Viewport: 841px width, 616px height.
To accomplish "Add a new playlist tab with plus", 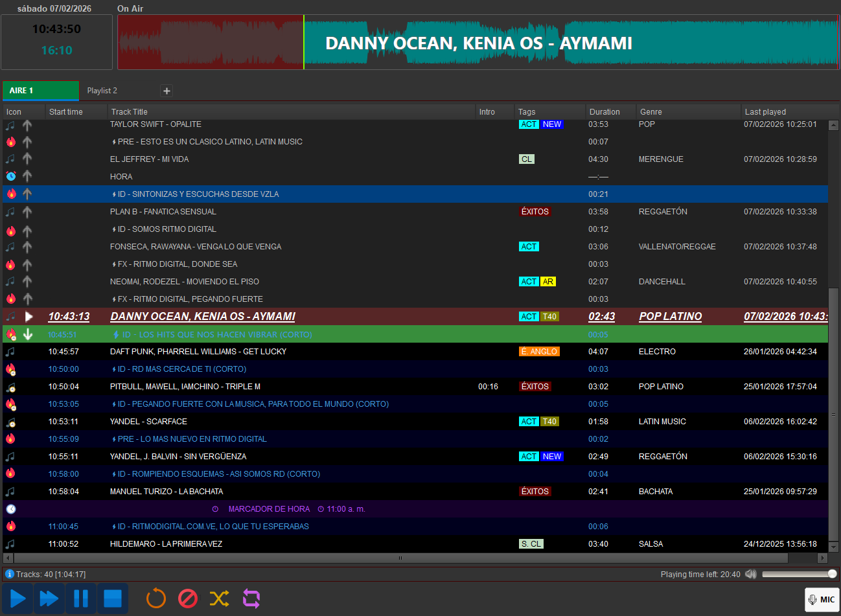I will (167, 91).
